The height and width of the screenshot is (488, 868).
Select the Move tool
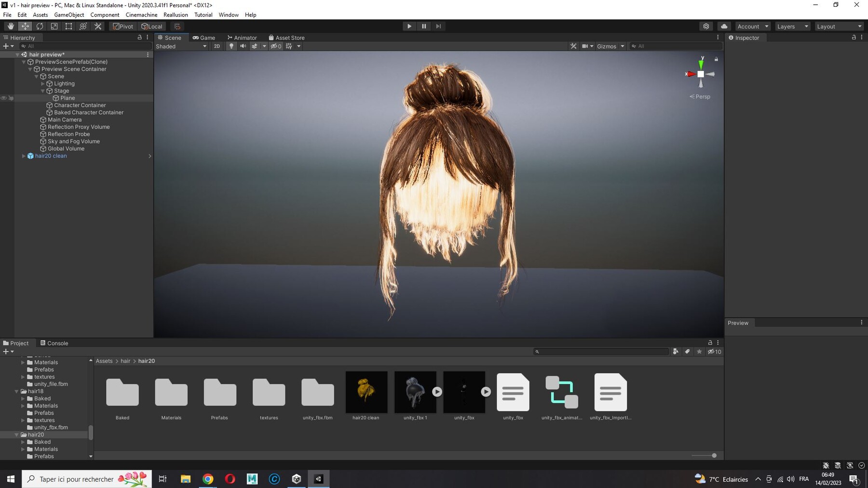[x=25, y=26]
